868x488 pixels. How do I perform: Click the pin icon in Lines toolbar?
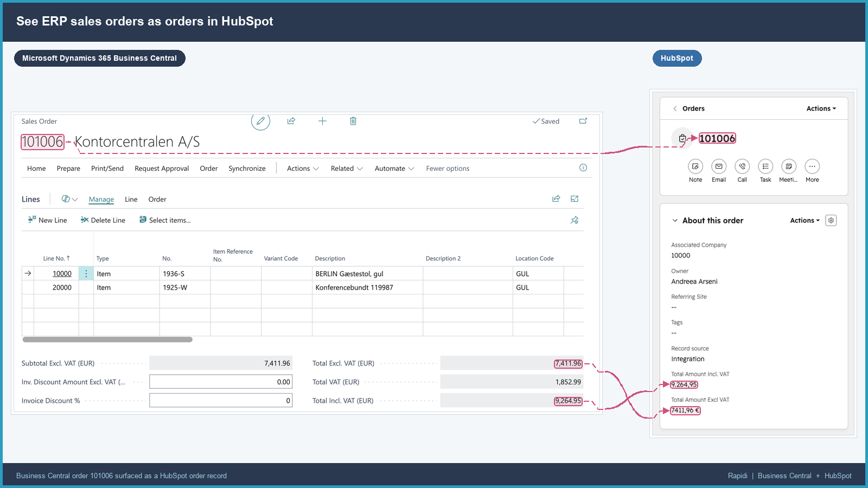(575, 220)
